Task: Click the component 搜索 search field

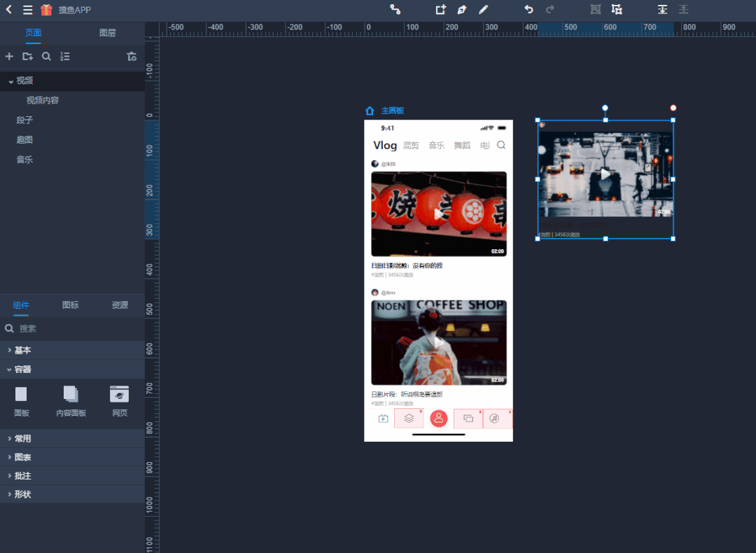Action: coord(72,329)
